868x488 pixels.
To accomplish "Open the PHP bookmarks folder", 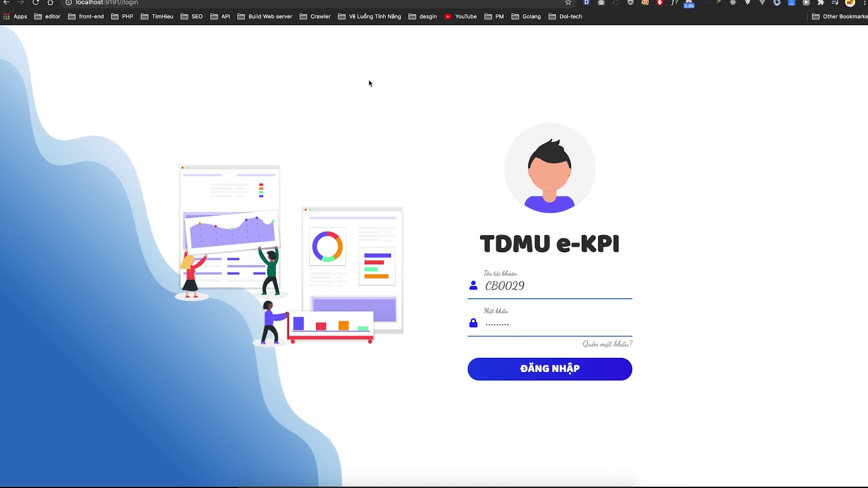I will click(122, 16).
